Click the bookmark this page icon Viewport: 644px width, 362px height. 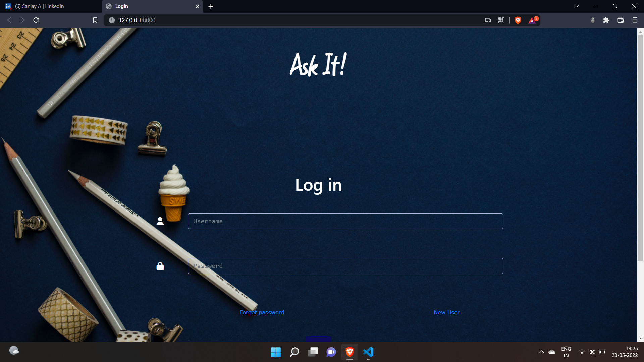(x=95, y=20)
